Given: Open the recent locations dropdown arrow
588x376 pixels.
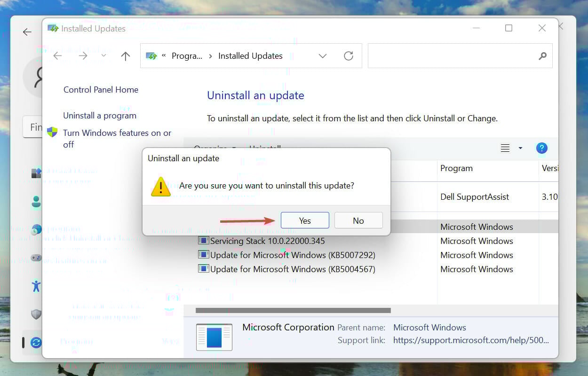Looking at the screenshot, I should [103, 55].
